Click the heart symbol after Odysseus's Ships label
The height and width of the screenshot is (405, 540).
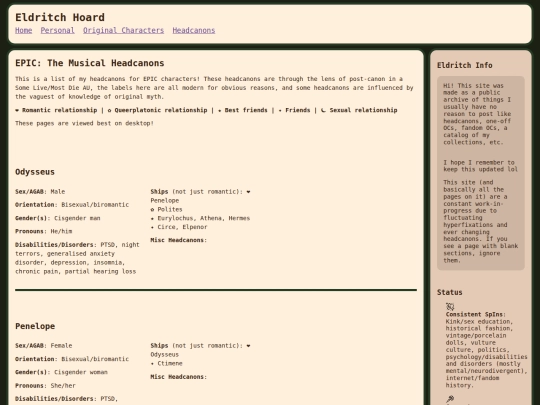pyautogui.click(x=248, y=192)
